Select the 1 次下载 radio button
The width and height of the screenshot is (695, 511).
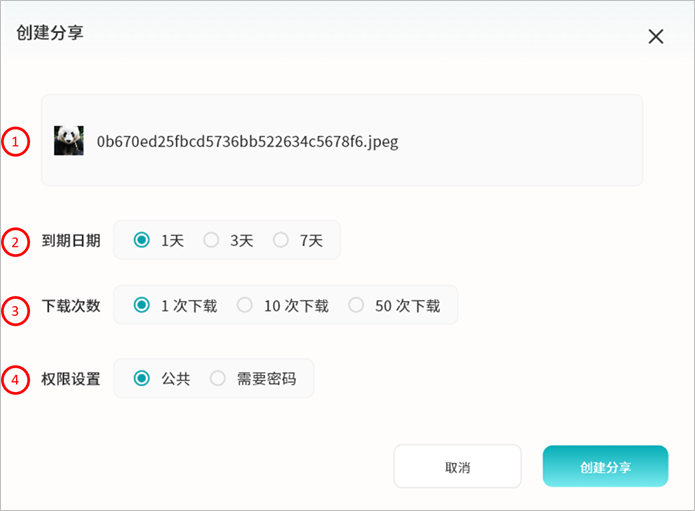[142, 306]
